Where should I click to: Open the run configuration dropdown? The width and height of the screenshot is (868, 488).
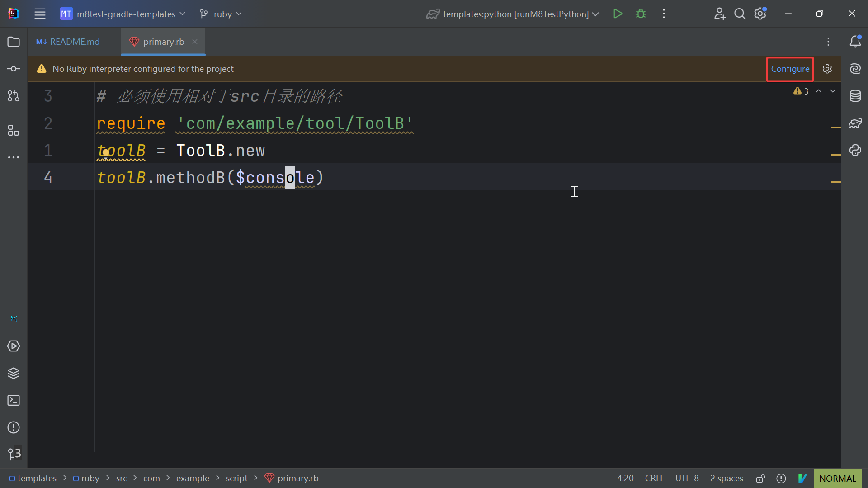513,14
